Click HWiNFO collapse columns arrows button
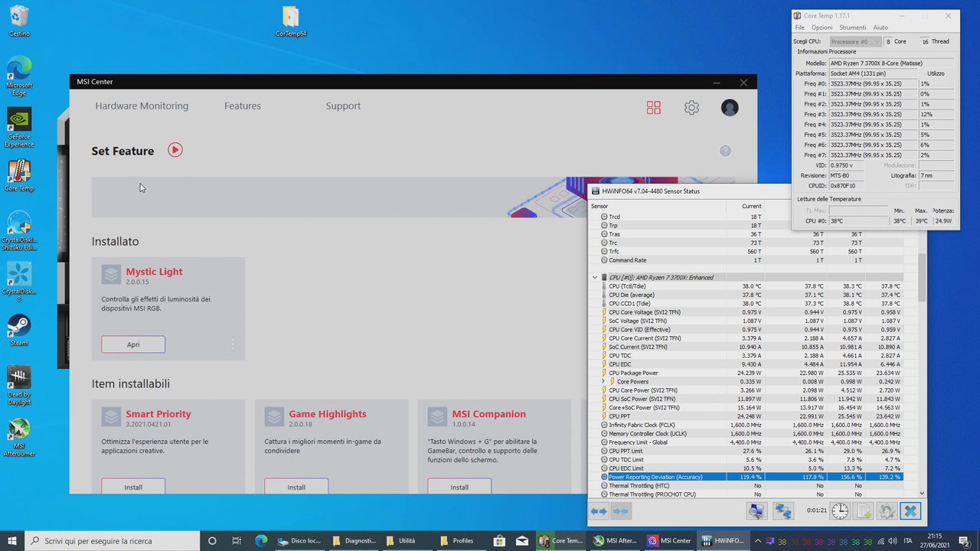 click(x=621, y=510)
